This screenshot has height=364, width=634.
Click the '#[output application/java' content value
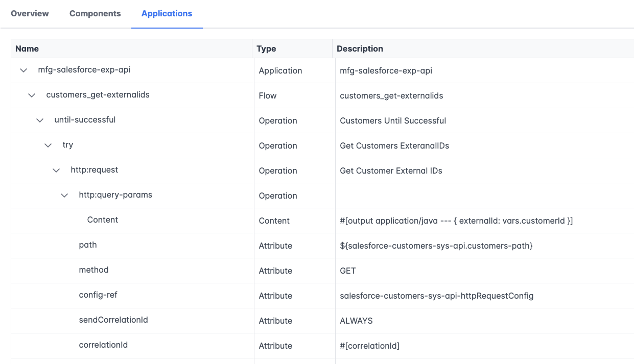click(456, 221)
